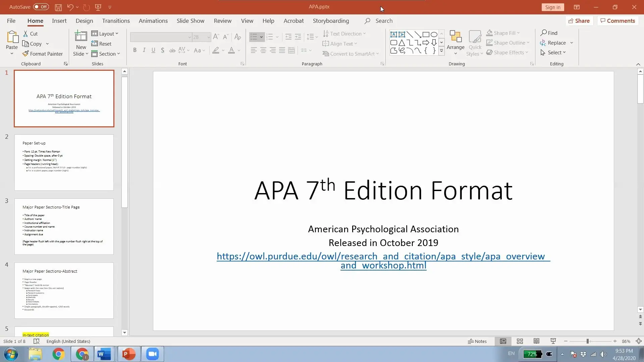Open the File menu
The height and width of the screenshot is (362, 644).
[11, 21]
